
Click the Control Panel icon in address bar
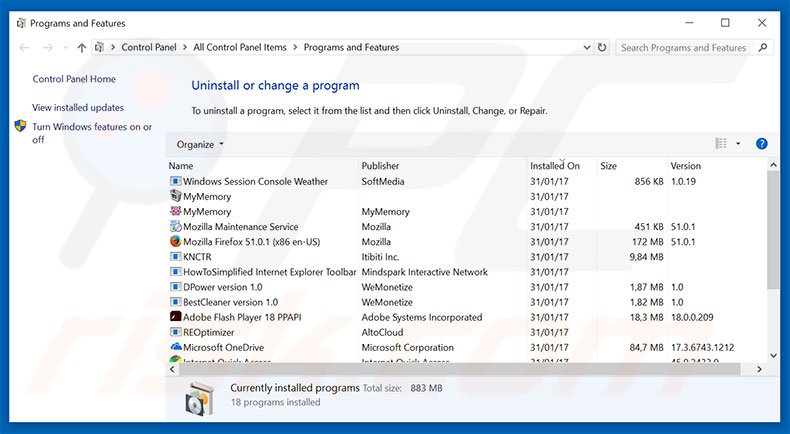[x=100, y=47]
